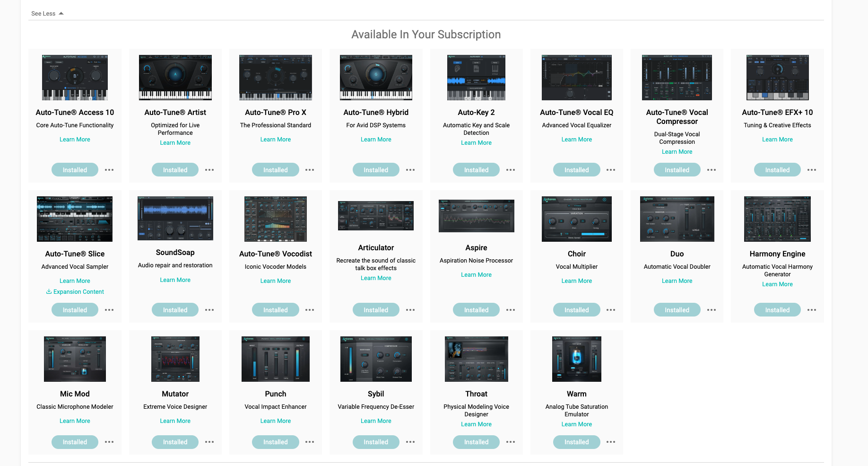This screenshot has height=466, width=868.
Task: Click Installed button for Mic Mod
Action: click(75, 442)
